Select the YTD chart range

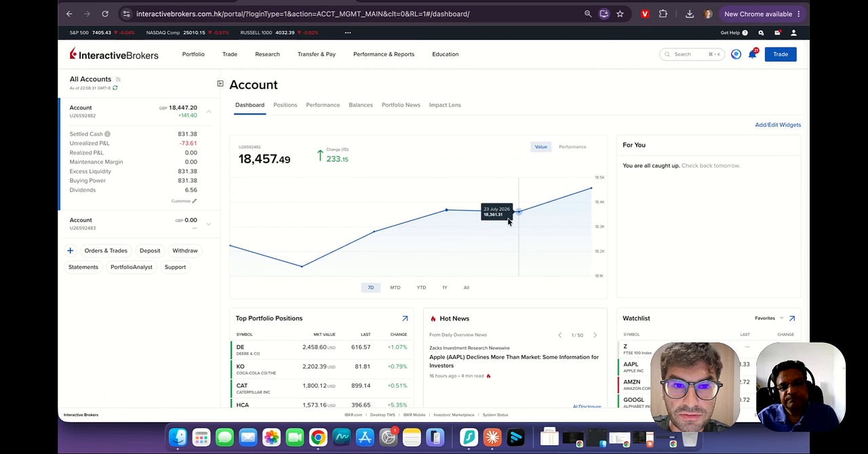tap(421, 287)
